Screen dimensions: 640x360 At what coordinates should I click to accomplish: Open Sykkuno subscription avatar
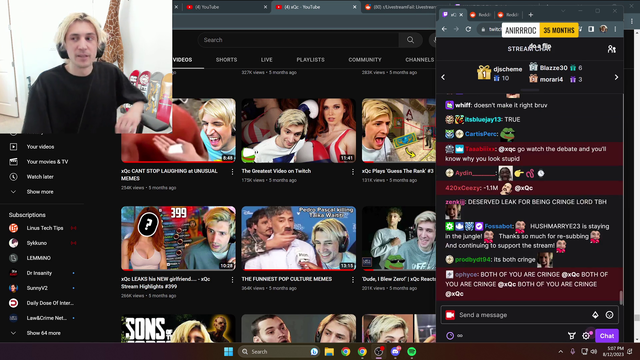pyautogui.click(x=13, y=243)
